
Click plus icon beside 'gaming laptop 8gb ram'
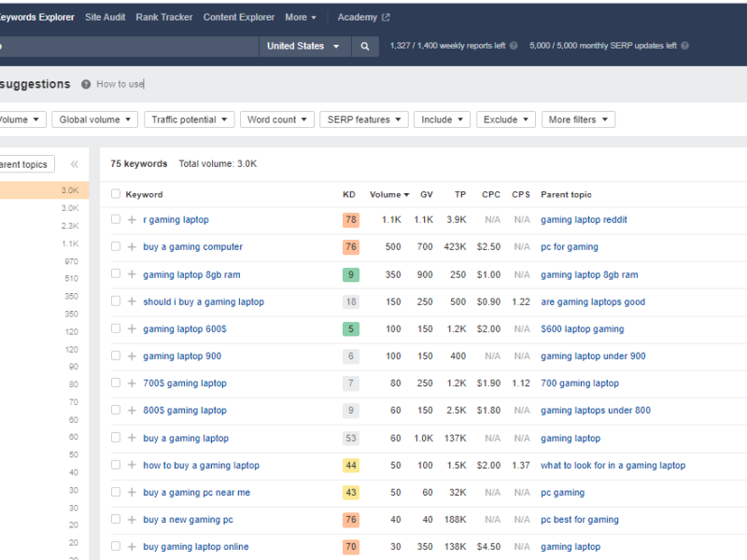(x=132, y=274)
